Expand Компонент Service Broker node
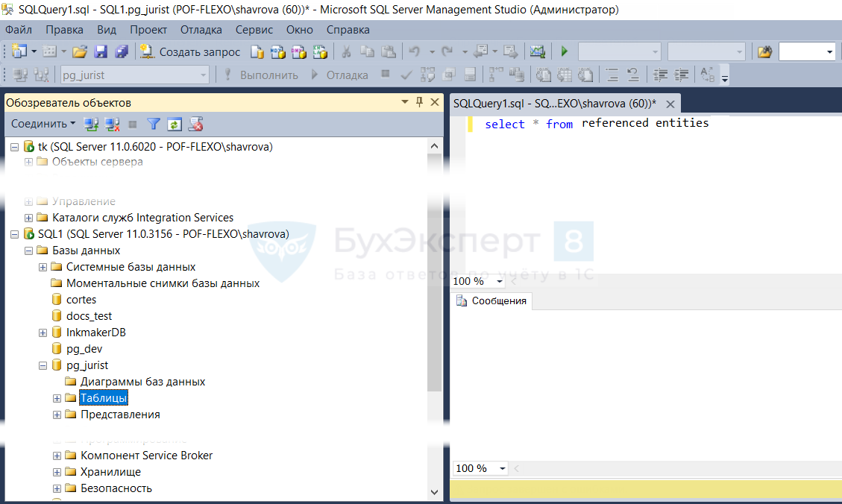842x504 pixels. click(x=57, y=456)
